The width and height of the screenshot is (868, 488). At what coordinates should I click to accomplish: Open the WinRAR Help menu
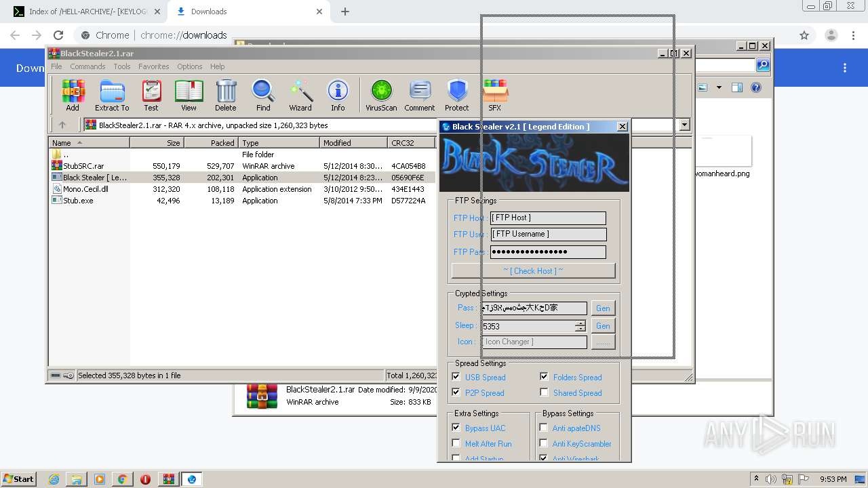coord(217,66)
